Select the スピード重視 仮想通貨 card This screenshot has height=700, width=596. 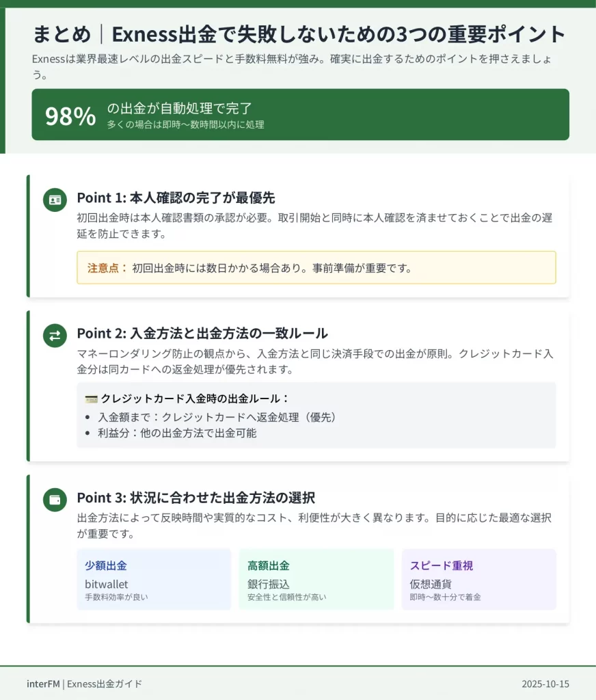coord(478,579)
